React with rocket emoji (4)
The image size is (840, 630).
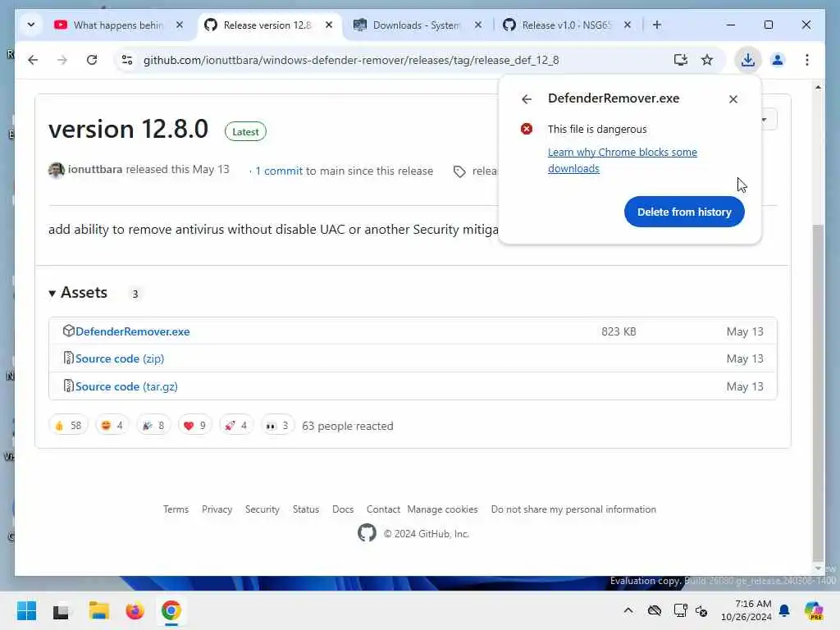point(235,426)
